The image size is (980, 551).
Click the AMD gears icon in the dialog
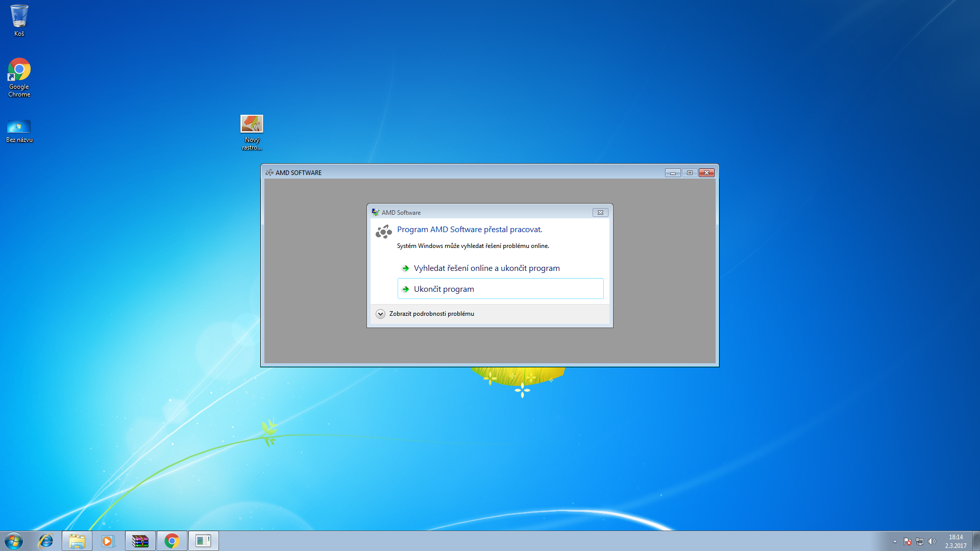click(383, 232)
